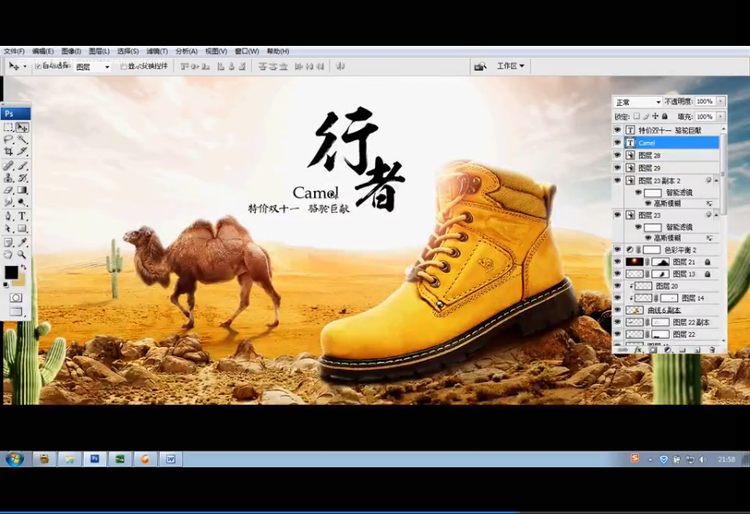Select the Rectangle Shape tool
The image size is (750, 514).
click(x=22, y=229)
